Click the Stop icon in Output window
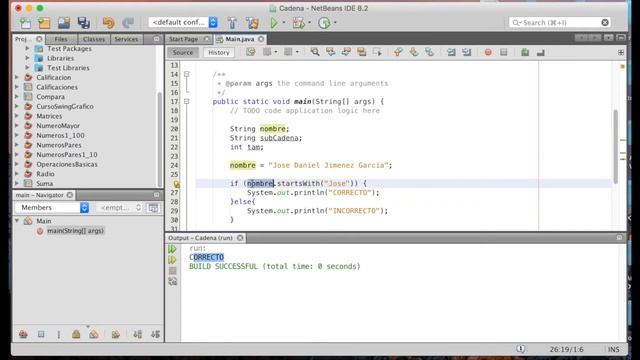This screenshot has width=640, height=360. [172, 270]
